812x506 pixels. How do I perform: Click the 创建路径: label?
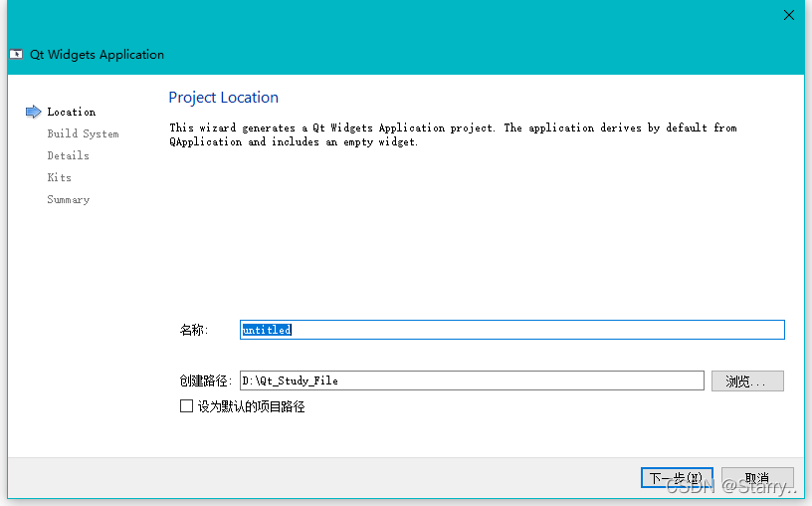pos(206,381)
